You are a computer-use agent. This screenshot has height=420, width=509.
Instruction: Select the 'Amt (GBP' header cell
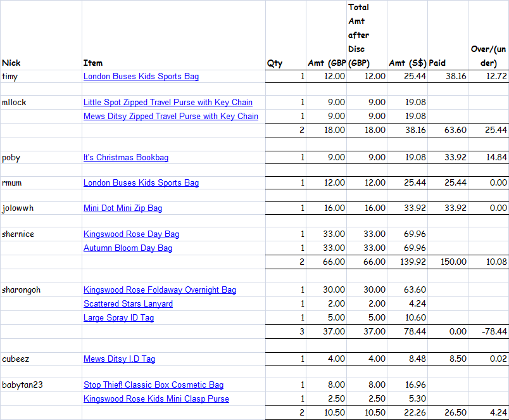pyautogui.click(x=326, y=35)
